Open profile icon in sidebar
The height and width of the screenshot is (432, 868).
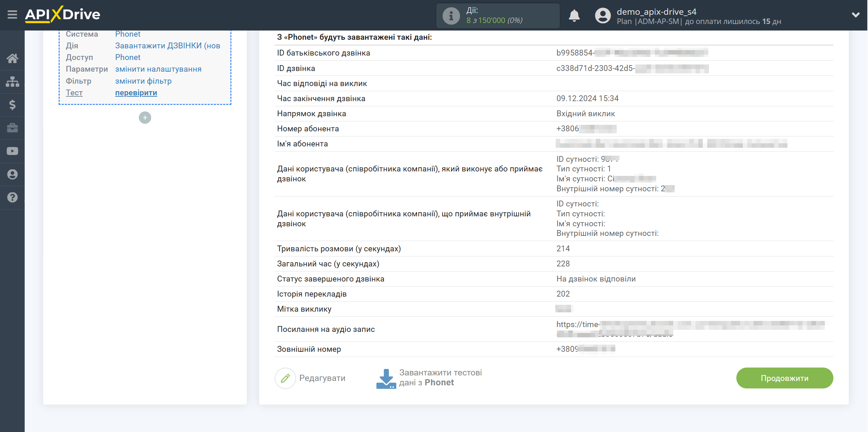coord(12,175)
